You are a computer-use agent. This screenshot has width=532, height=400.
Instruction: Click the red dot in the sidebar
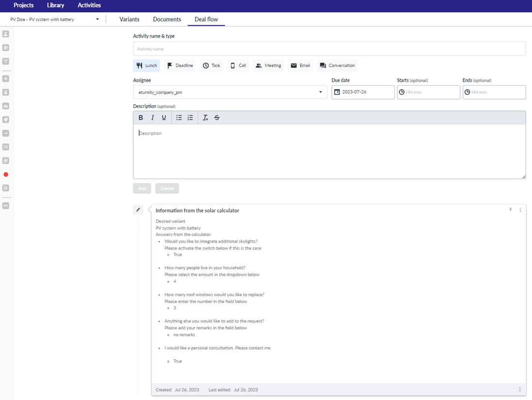(6, 174)
